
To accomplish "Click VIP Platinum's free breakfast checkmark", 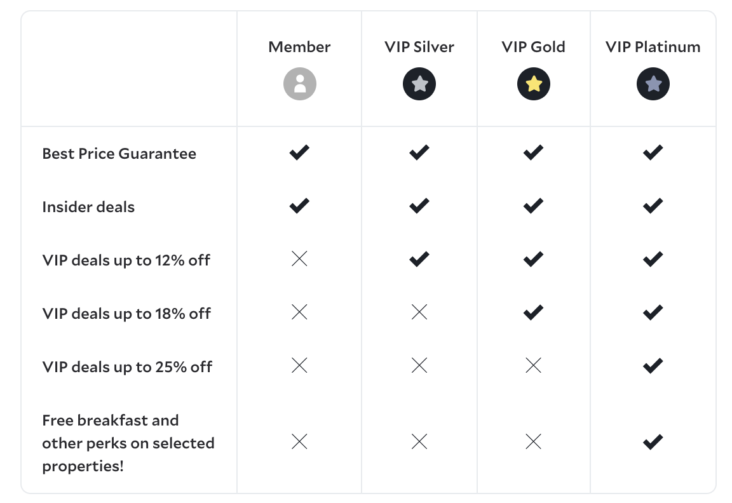I will click(x=653, y=441).
